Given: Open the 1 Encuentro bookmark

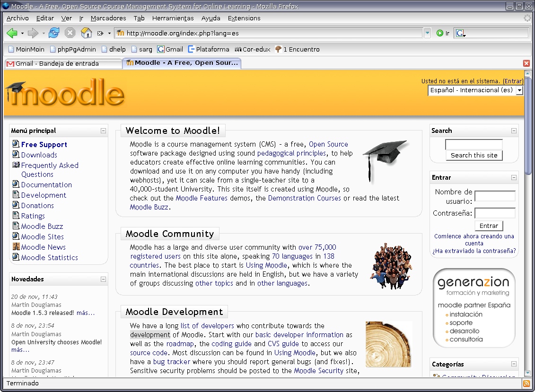Looking at the screenshot, I should click(297, 49).
